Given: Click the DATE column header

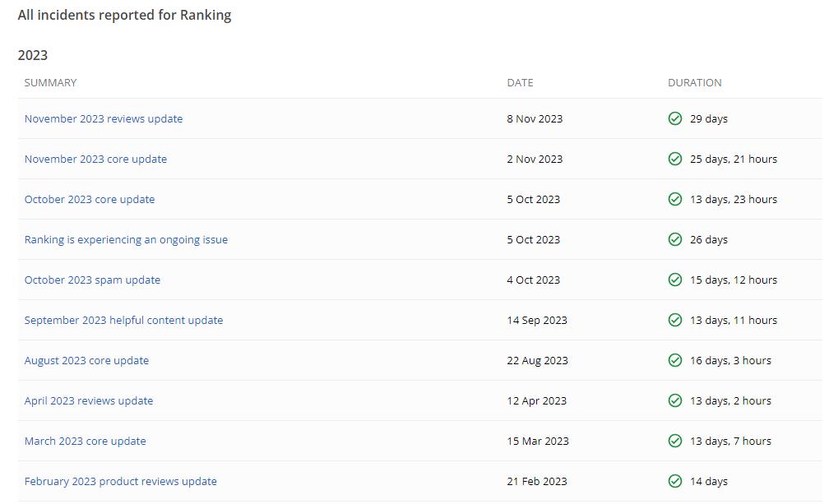Looking at the screenshot, I should pos(521,82).
